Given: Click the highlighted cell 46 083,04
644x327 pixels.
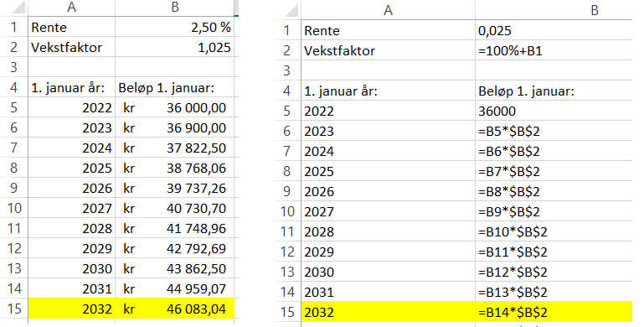Looking at the screenshot, I should click(x=175, y=309).
